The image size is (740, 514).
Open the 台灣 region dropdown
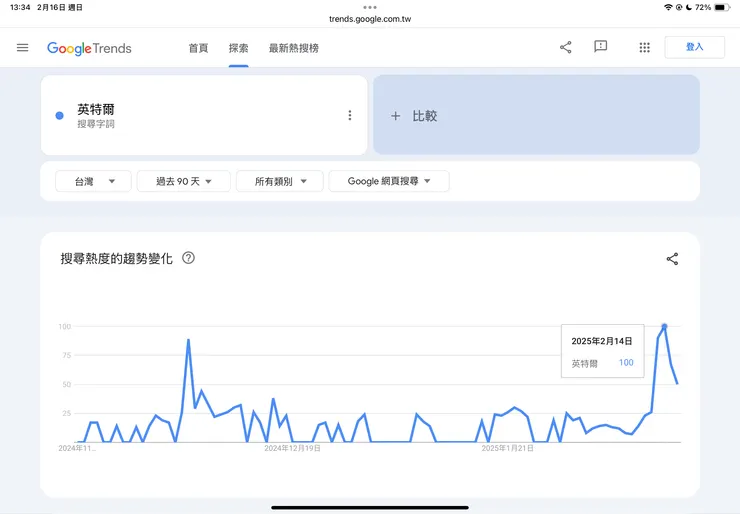coord(93,181)
